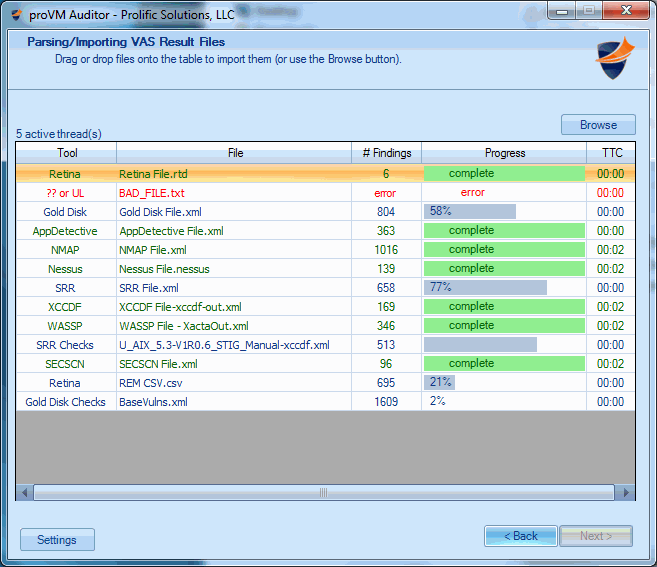Click the XCCDF tool cell
Viewport: 657px width, 567px height.
click(x=66, y=307)
